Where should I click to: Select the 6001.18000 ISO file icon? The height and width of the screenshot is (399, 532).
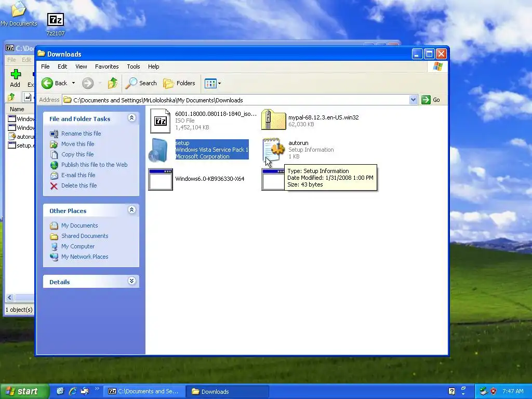pyautogui.click(x=160, y=121)
